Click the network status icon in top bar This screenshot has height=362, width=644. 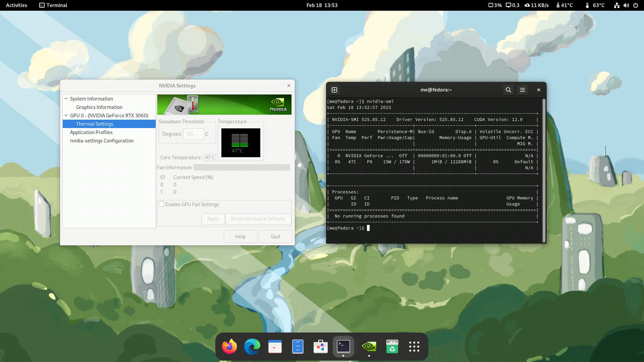click(x=616, y=5)
